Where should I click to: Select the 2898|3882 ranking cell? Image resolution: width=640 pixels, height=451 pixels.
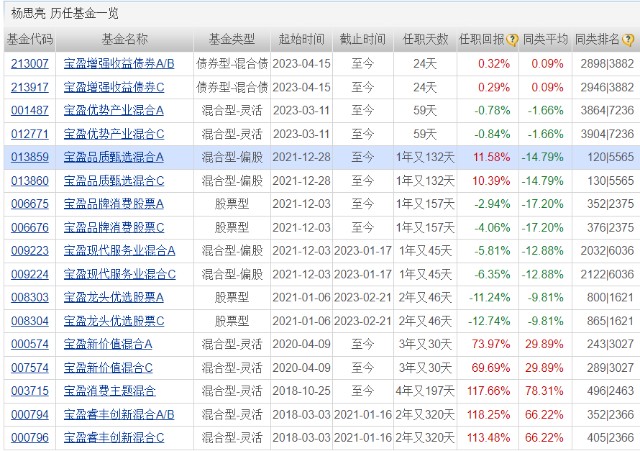coord(607,64)
